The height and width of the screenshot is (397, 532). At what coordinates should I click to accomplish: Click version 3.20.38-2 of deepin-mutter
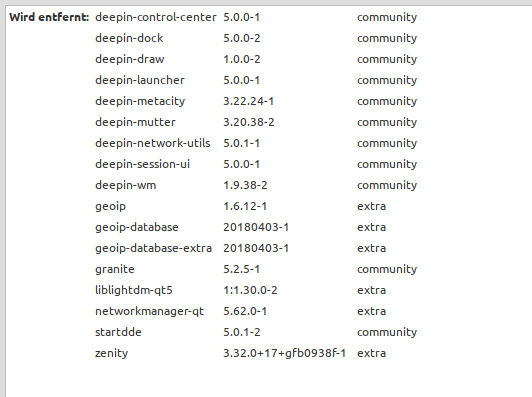tap(249, 122)
